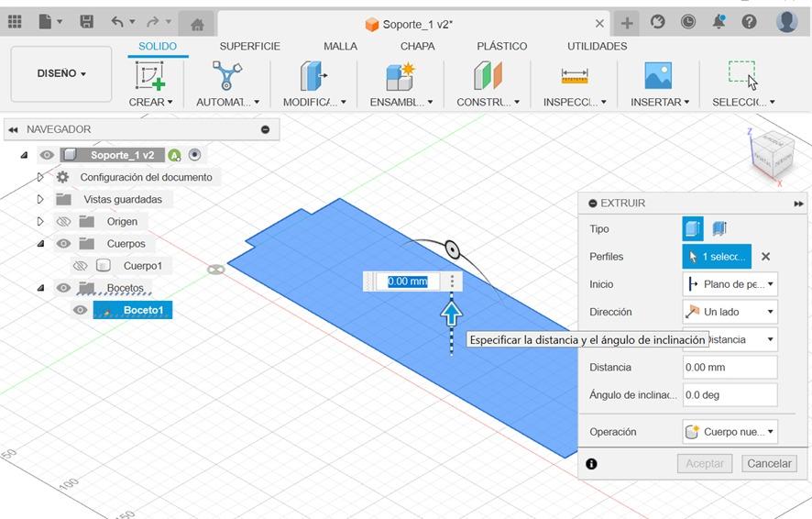Open the DISEÑO workspace dropdown
This screenshot has height=519, width=812.
coord(61,73)
